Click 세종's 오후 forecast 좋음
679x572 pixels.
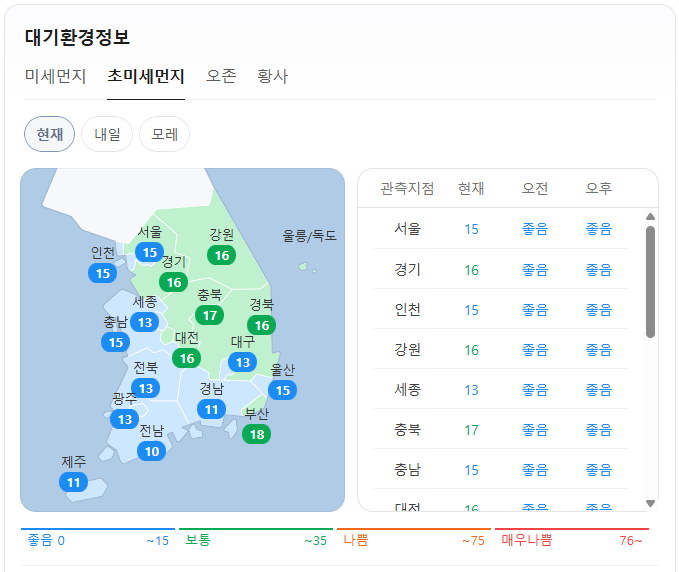coord(598,390)
